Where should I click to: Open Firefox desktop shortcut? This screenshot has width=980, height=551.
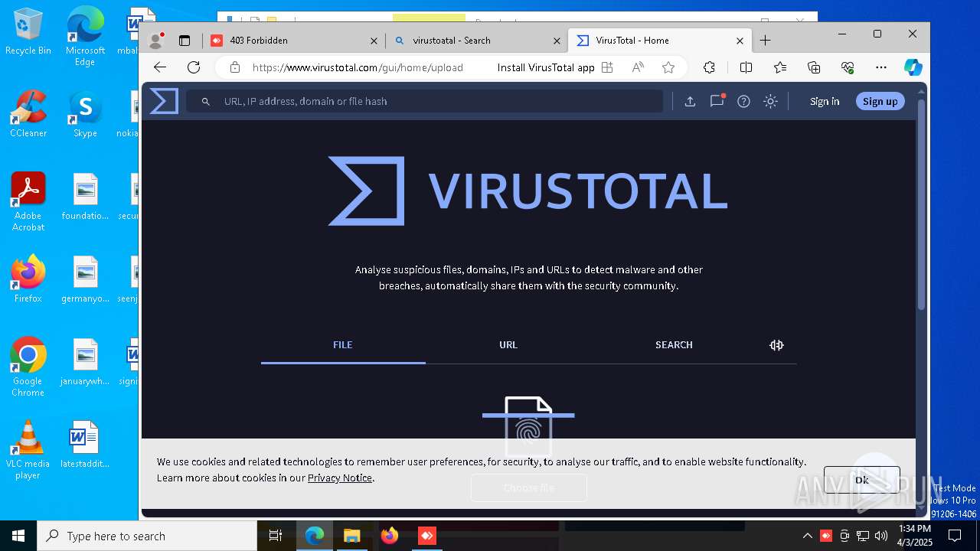(28, 279)
